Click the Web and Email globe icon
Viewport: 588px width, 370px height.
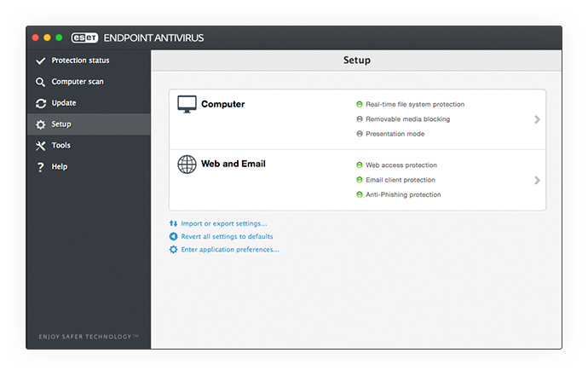187,165
